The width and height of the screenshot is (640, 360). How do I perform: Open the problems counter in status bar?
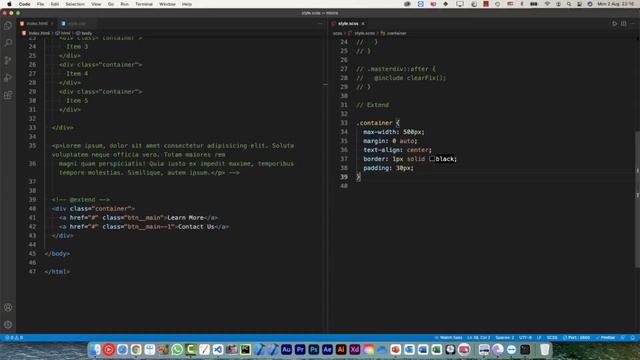coord(14,338)
